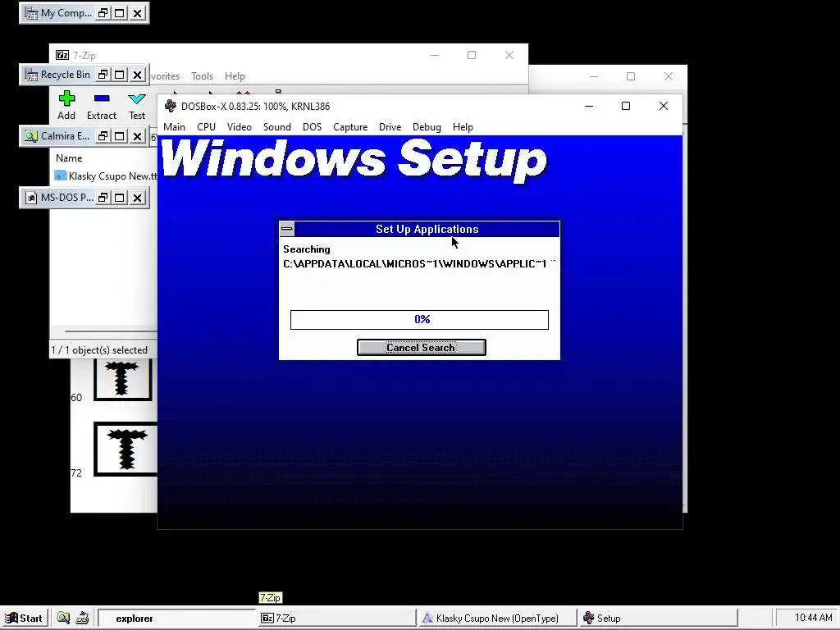This screenshot has width=840, height=630.
Task: Click the Recycle Bin window icon
Action: click(x=31, y=75)
